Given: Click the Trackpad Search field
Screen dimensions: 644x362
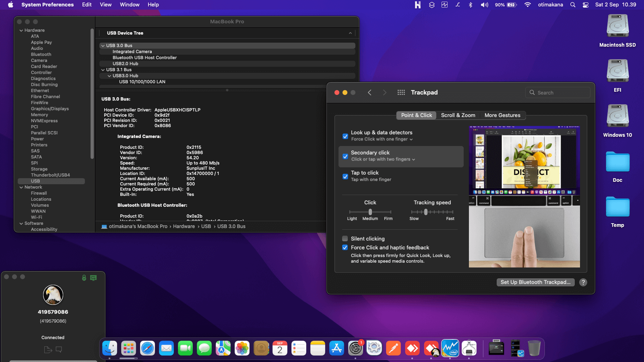Looking at the screenshot, I should point(558,93).
